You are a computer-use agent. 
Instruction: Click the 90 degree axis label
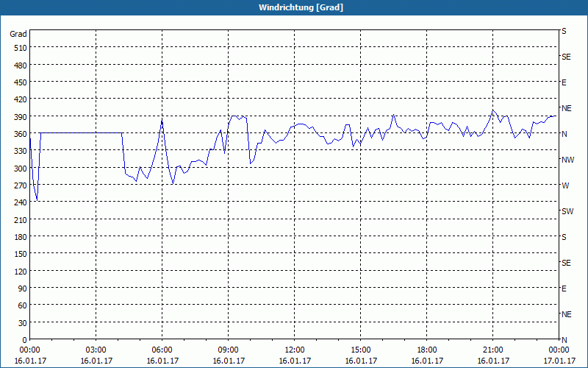(23, 289)
